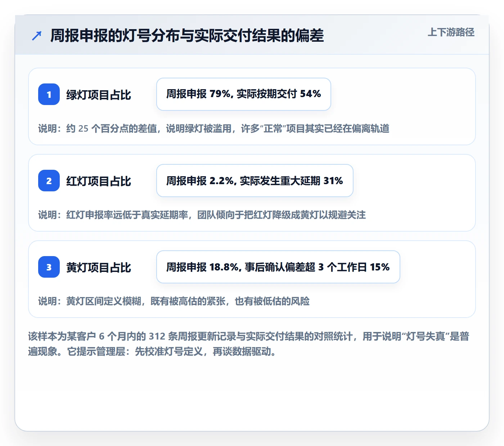This screenshot has height=446, width=504.
Task: Click the note about 红灯申报率远低于真实延期率
Action: [x=202, y=215]
